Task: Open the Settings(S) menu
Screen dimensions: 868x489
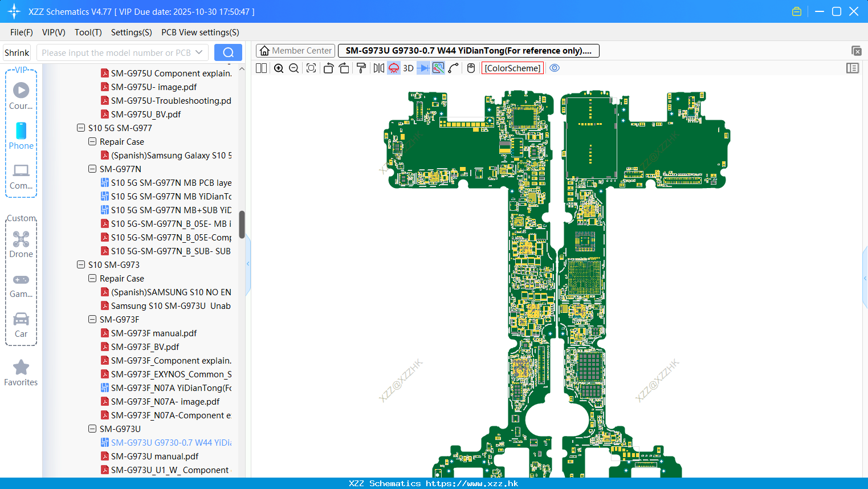Action: [132, 32]
